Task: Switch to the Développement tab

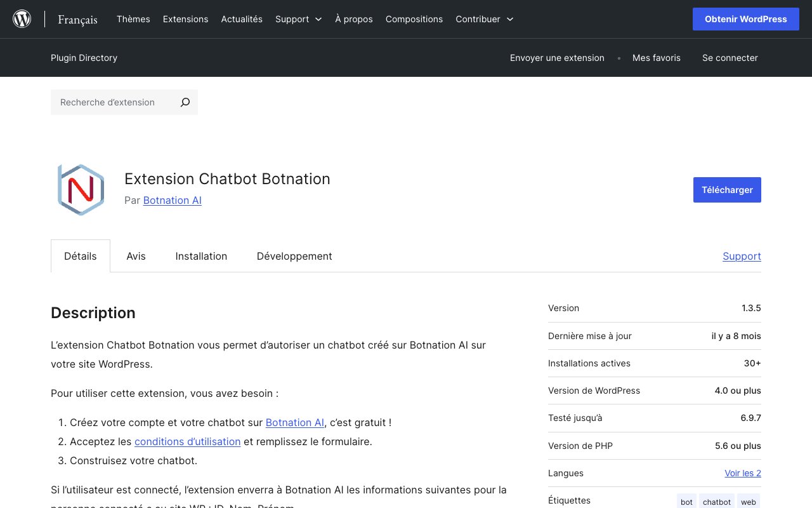Action: click(x=294, y=256)
